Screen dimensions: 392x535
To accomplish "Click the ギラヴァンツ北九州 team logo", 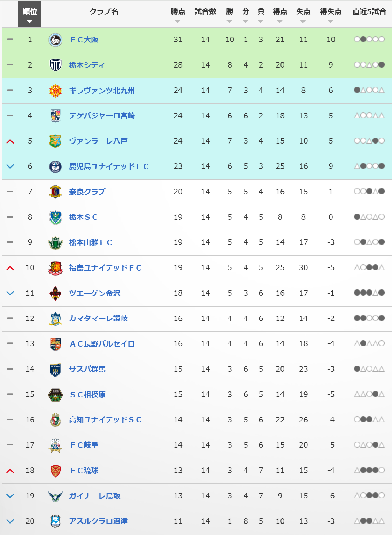I will click(x=55, y=91).
